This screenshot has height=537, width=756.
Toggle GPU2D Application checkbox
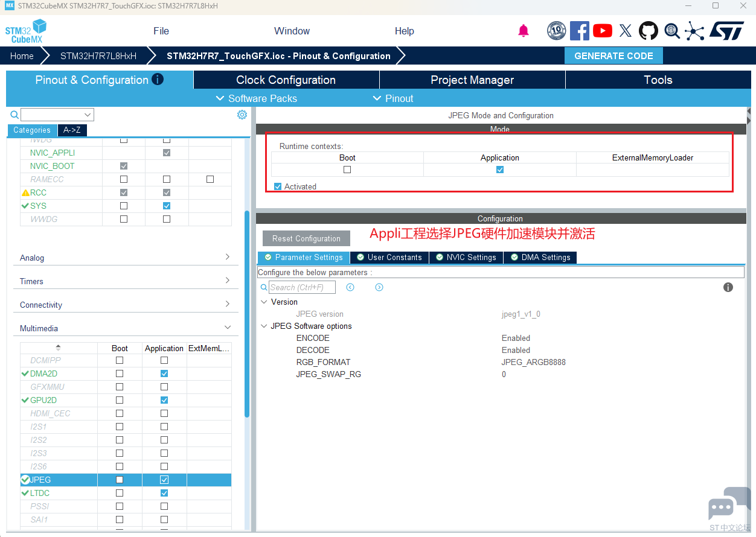(164, 400)
